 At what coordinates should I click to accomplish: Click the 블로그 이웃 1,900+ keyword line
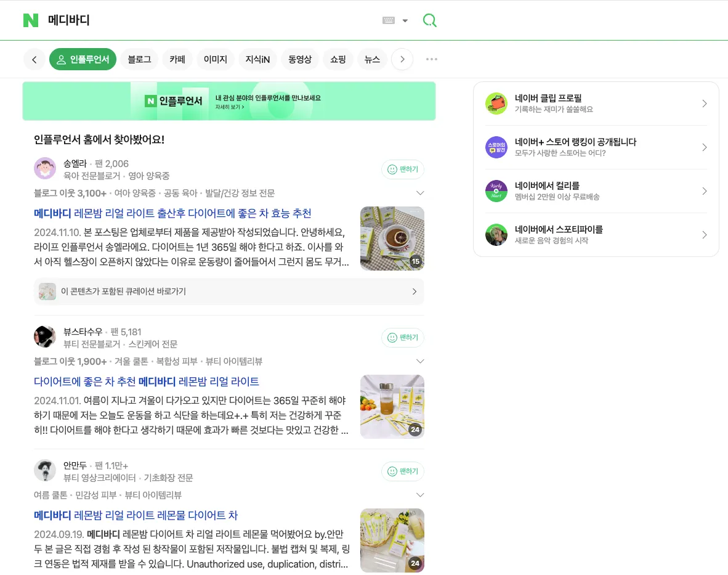(x=148, y=361)
